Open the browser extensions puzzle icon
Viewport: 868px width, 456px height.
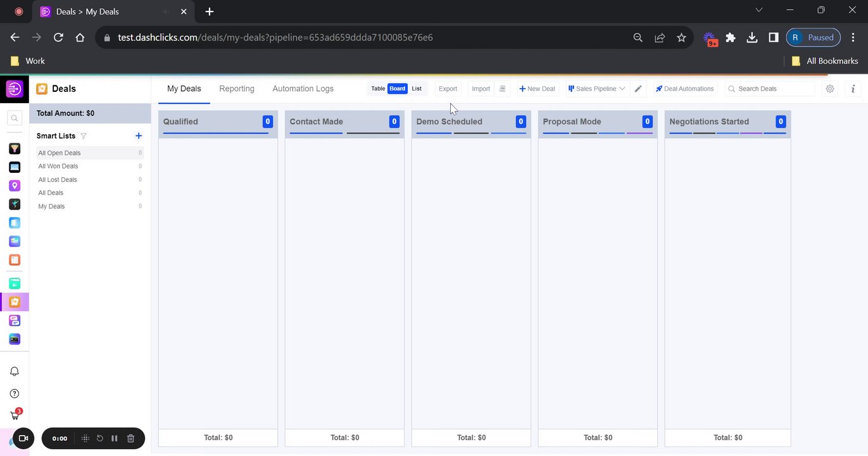tap(731, 37)
